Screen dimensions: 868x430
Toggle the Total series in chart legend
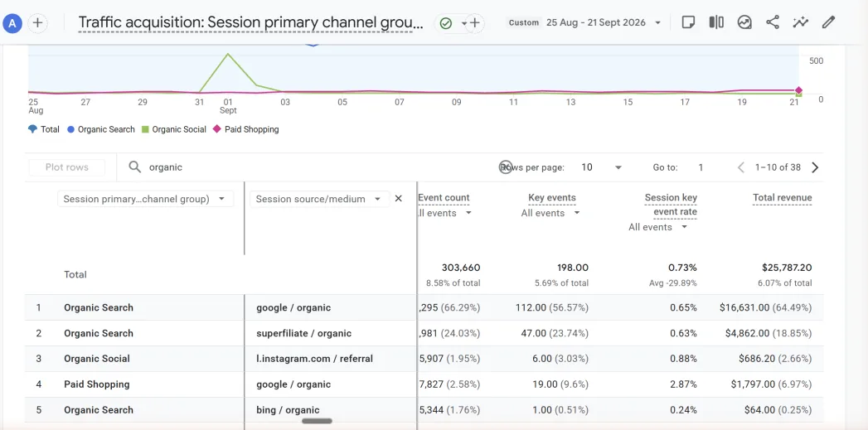[x=44, y=129]
